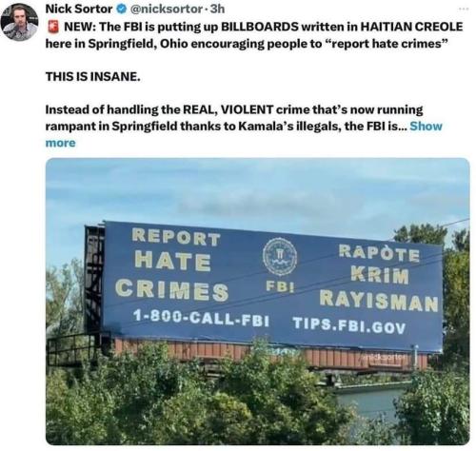The width and height of the screenshot is (476, 451).
Task: Click the RAPÒTE KRIM RAYISMAN billboard text
Action: (379, 278)
